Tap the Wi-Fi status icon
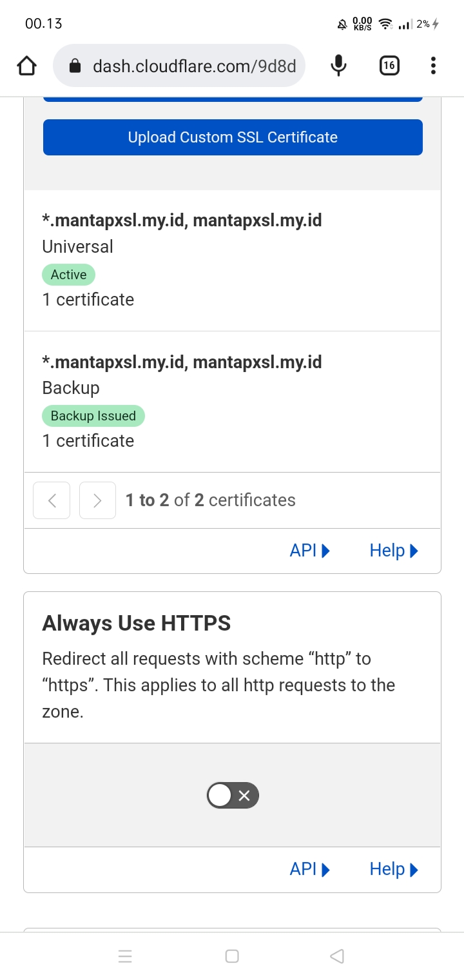This screenshot has height=980, width=464. (x=386, y=24)
